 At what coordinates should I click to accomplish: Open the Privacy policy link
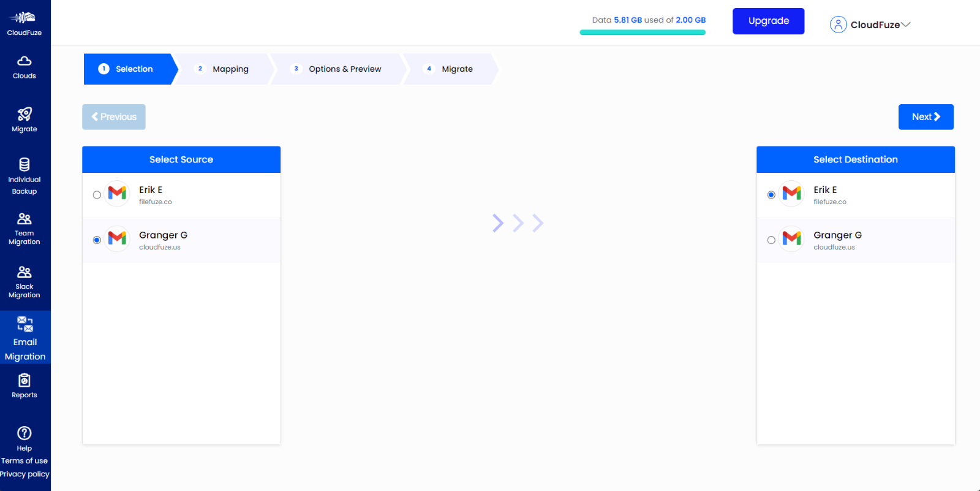24,474
